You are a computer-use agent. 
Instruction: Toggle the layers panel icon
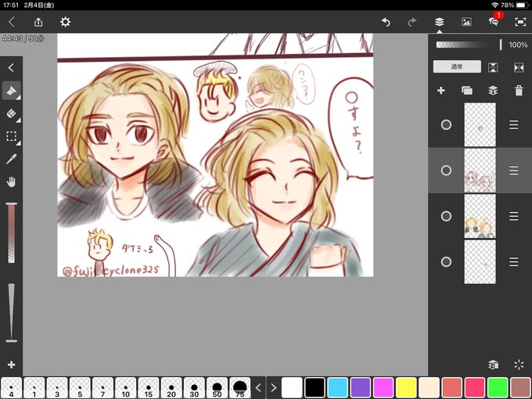click(x=440, y=22)
